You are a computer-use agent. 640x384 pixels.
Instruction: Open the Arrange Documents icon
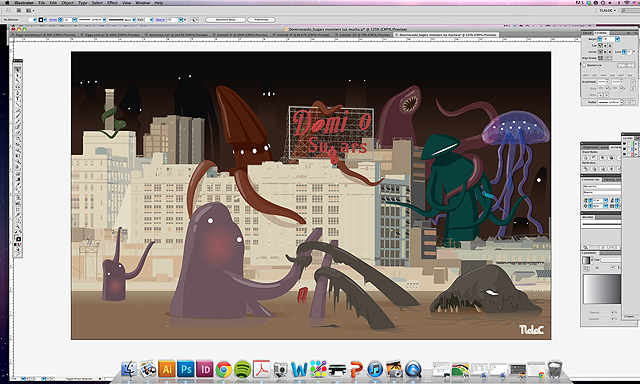tap(29, 11)
